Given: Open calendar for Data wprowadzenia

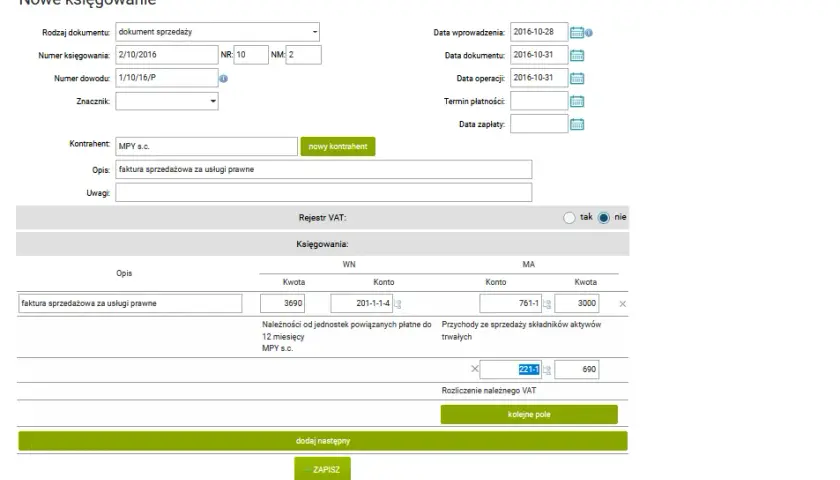Looking at the screenshot, I should tap(576, 33).
